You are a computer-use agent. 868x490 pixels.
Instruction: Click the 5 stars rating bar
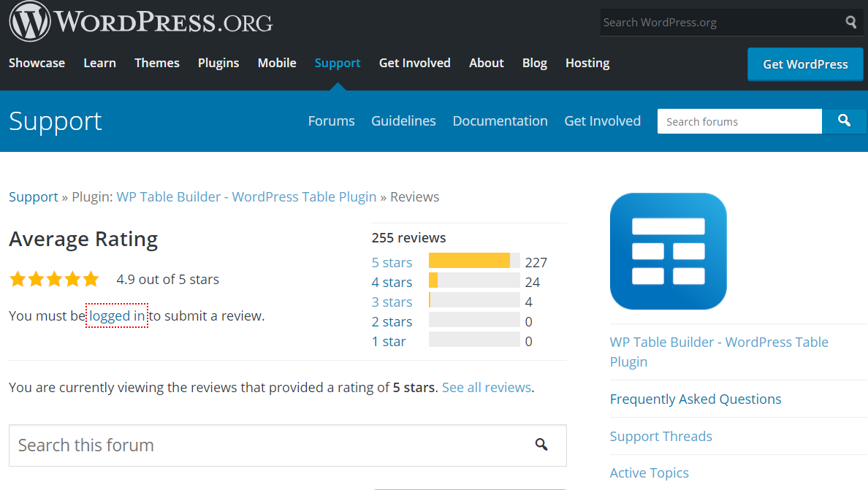[x=474, y=261]
